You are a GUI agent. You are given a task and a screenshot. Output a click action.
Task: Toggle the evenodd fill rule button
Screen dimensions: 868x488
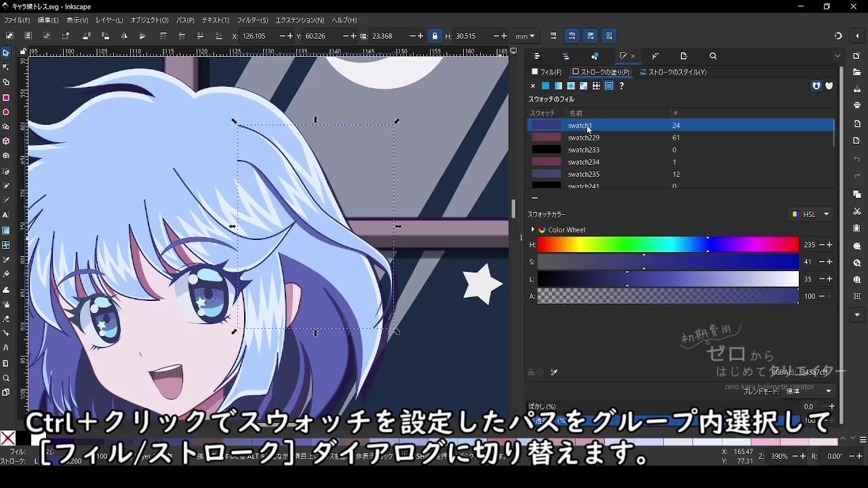816,85
